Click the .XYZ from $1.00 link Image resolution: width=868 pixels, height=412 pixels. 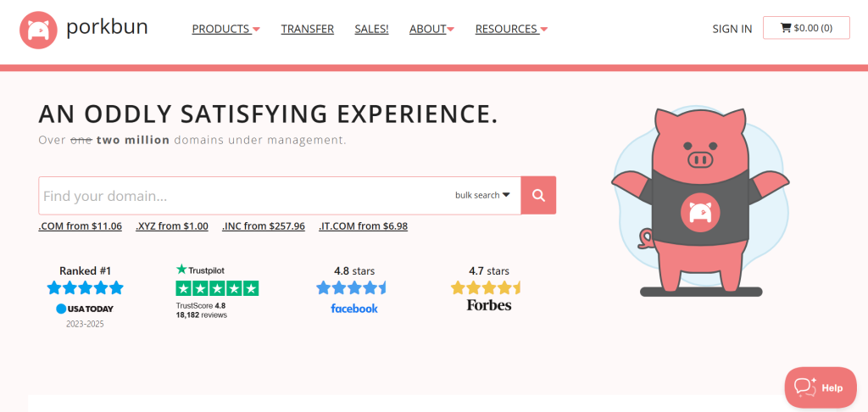click(172, 226)
